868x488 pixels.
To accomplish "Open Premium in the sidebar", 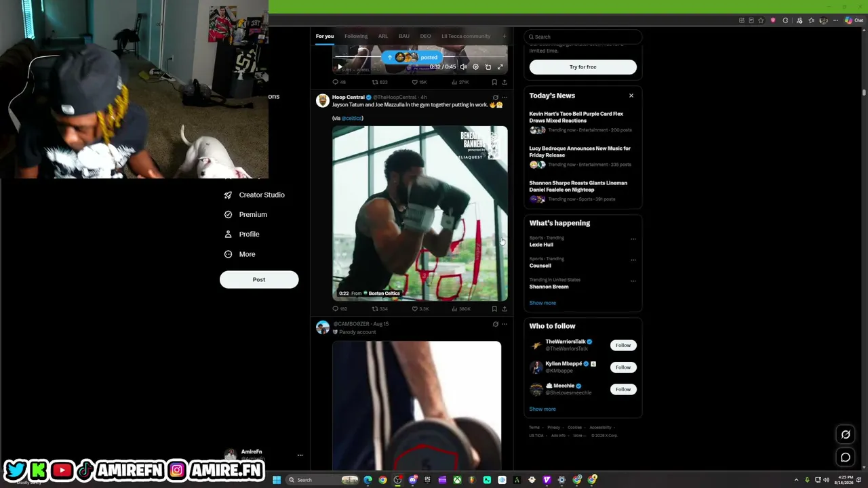I will click(245, 214).
